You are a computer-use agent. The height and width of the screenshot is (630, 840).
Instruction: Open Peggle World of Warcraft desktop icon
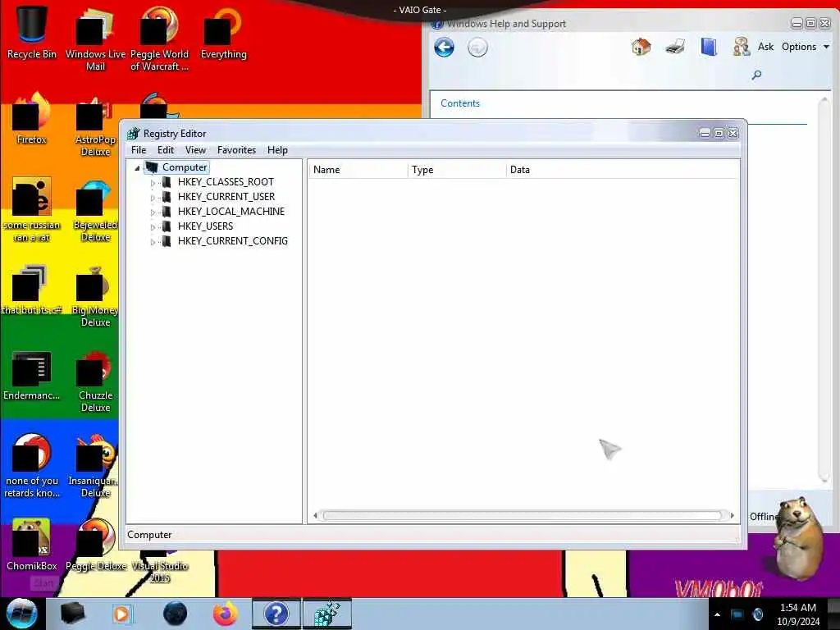[x=159, y=39]
